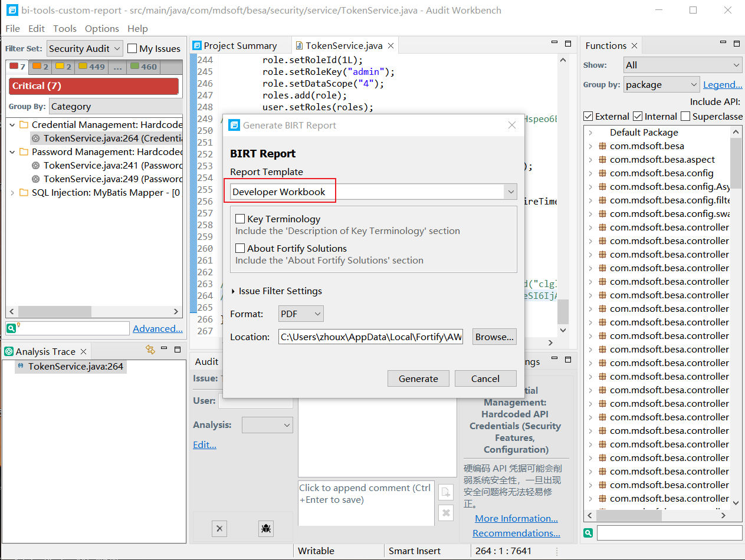Click the Credential Management folder icon
The image size is (745, 560).
click(24, 124)
